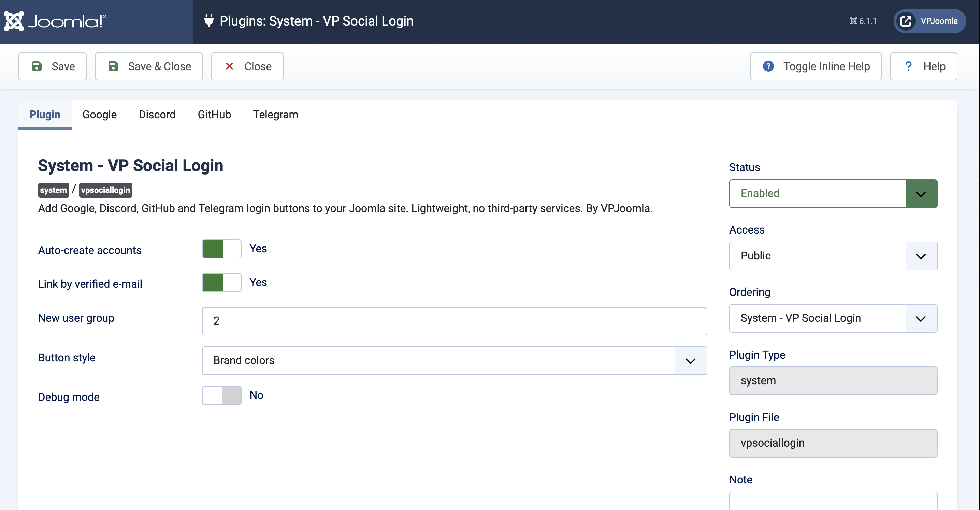This screenshot has height=510, width=980.
Task: Click the Plugin File field showing vpsociallogin
Action: click(x=833, y=443)
